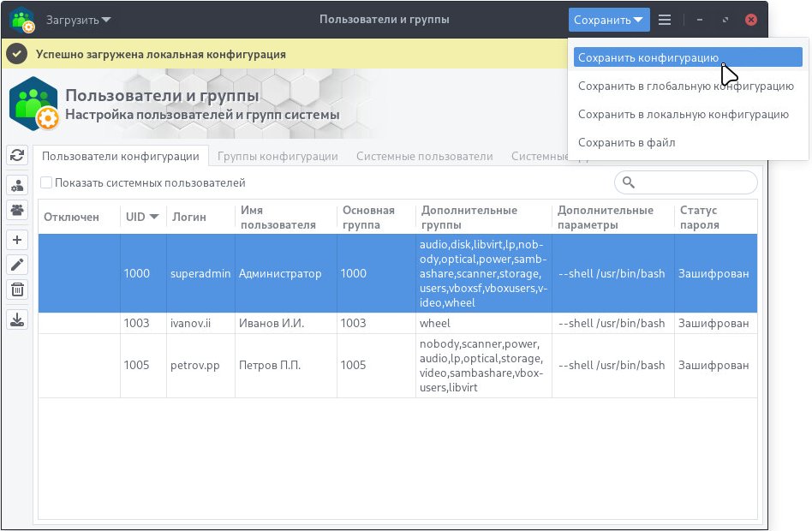Toggle the 'Отключен' checkbox for petrov.pp

coord(78,365)
